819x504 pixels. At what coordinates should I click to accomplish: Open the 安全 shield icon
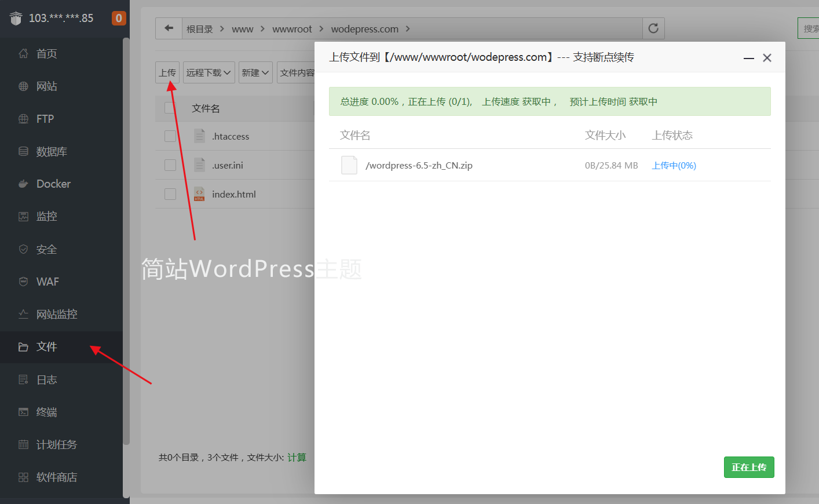tap(23, 249)
